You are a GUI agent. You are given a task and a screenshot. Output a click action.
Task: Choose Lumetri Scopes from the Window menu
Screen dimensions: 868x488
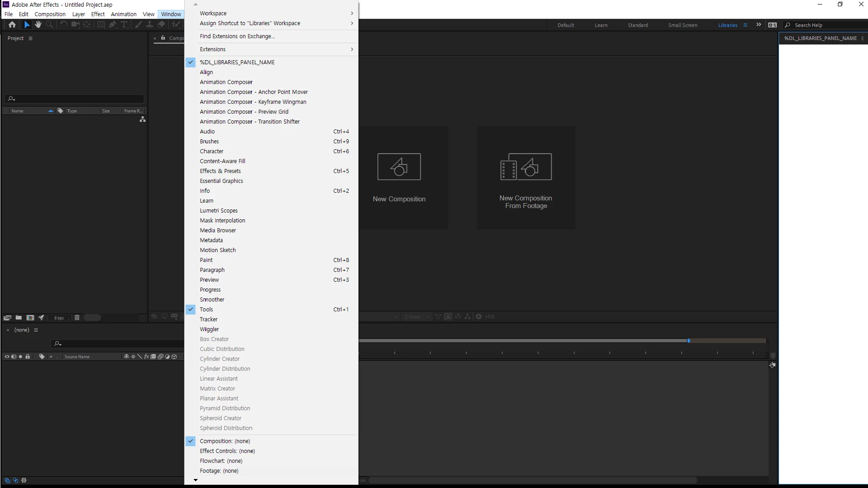click(x=219, y=210)
